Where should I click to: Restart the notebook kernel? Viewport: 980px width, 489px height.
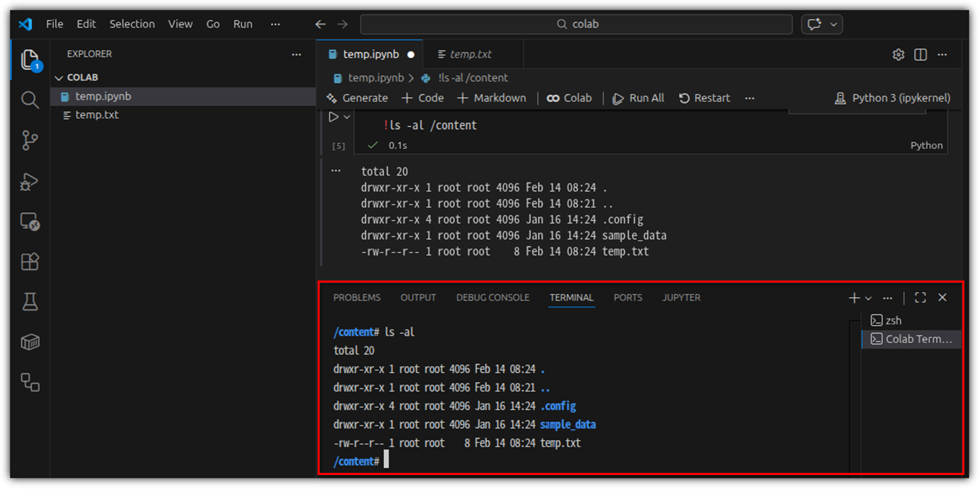704,98
